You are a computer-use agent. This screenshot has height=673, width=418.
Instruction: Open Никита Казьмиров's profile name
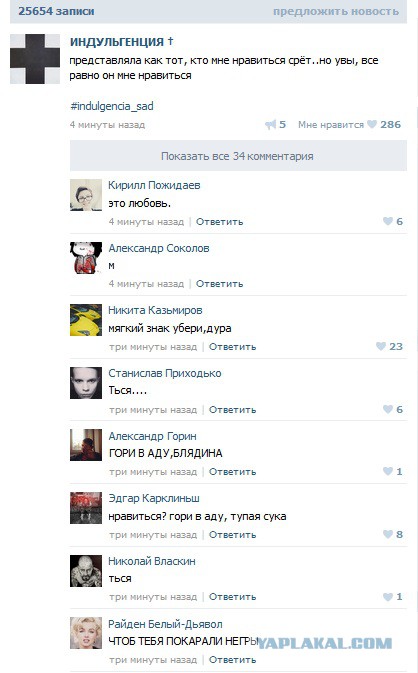coord(155,310)
